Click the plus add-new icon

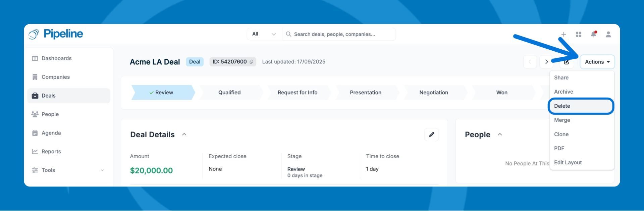click(563, 34)
